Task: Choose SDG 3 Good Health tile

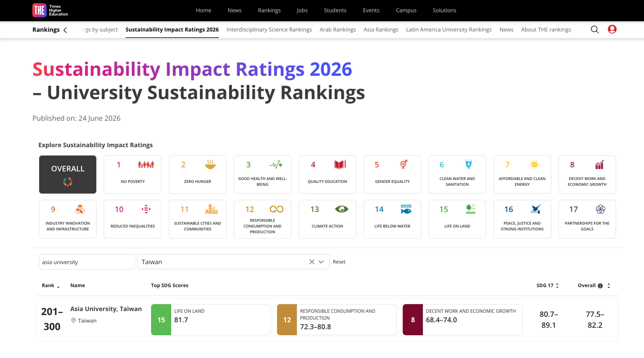Action: click(262, 174)
